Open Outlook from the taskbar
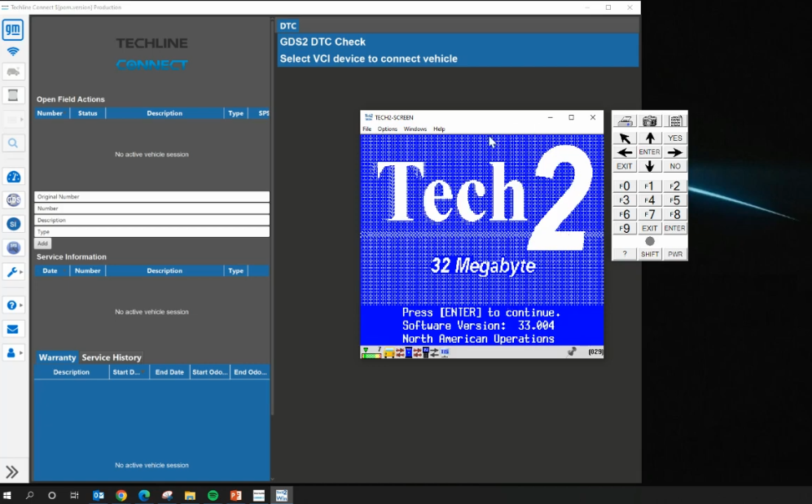Viewport: 812px width, 504px height. (98, 495)
